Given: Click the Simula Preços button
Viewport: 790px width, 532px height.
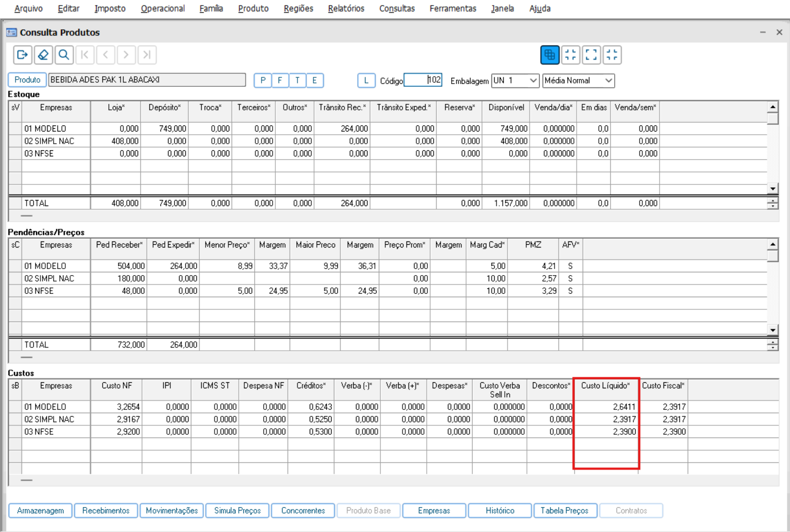Looking at the screenshot, I should click(x=237, y=510).
